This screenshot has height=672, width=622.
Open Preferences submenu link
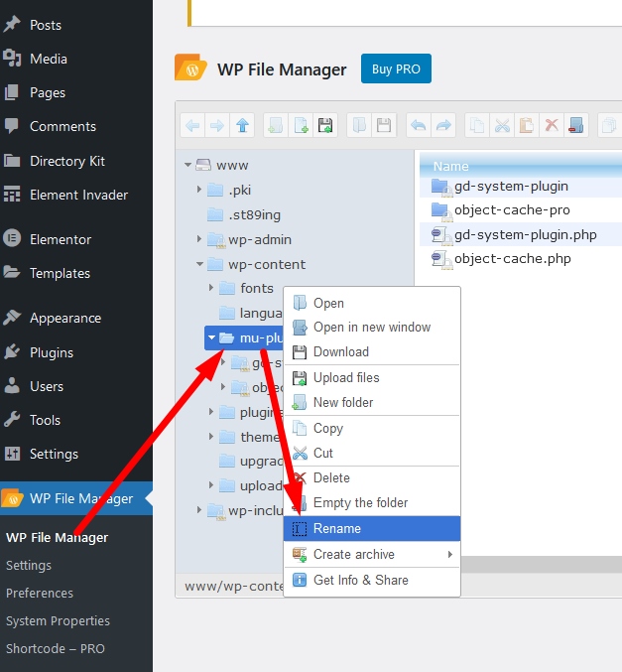point(40,594)
